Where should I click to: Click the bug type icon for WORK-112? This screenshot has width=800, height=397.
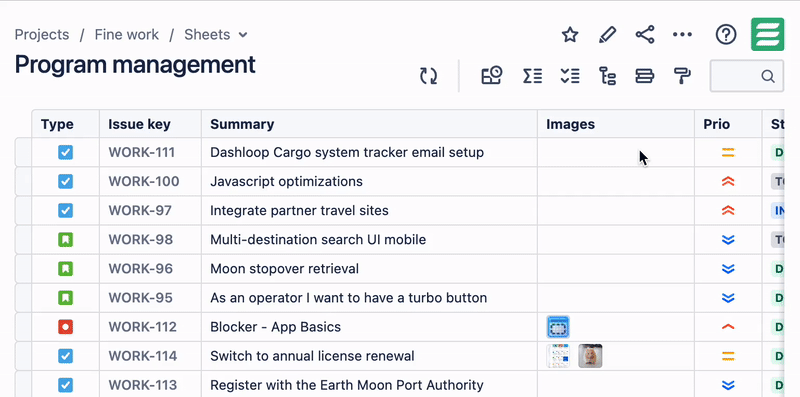(x=65, y=327)
